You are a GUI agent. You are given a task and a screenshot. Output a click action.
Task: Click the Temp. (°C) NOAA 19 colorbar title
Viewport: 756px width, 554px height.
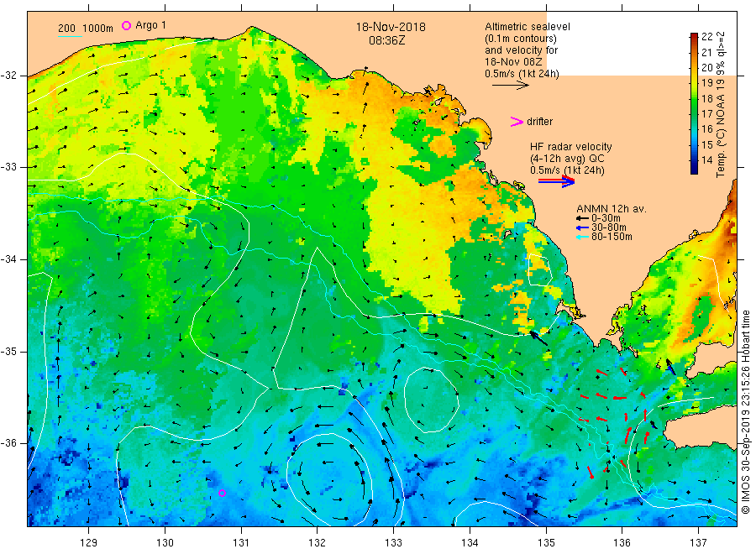click(x=721, y=105)
